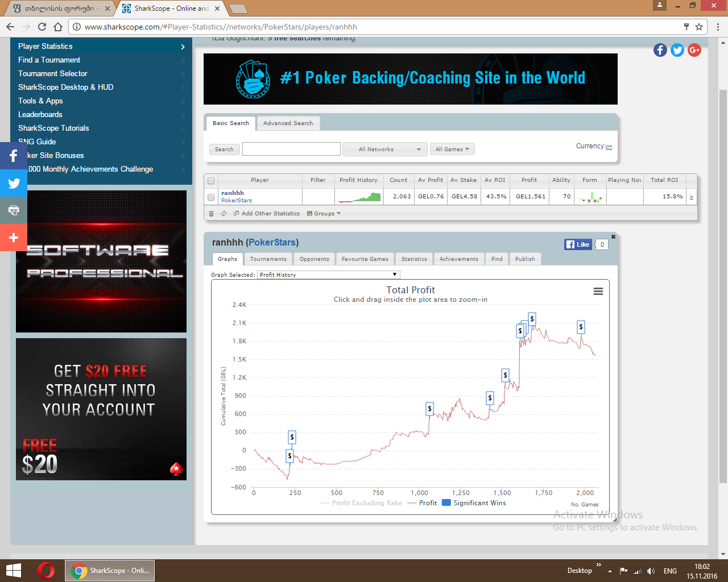This screenshot has width=728, height=582.
Task: Open the Statistics tab
Action: point(414,259)
